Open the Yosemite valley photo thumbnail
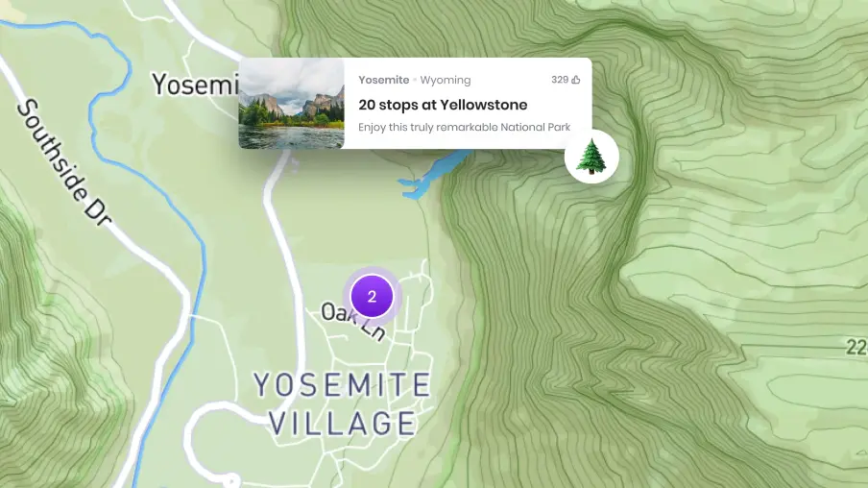This screenshot has height=488, width=868. (291, 104)
